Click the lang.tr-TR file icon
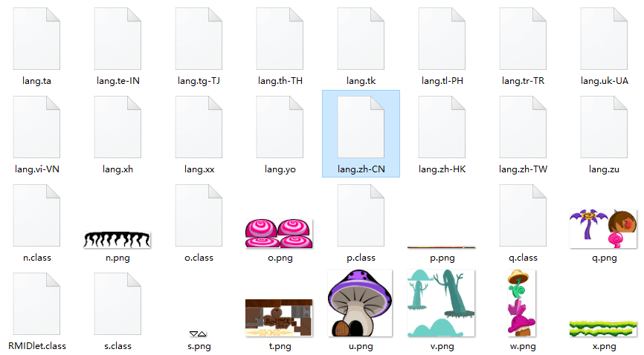Image resolution: width=644 pixels, height=355 pixels. pos(523,39)
